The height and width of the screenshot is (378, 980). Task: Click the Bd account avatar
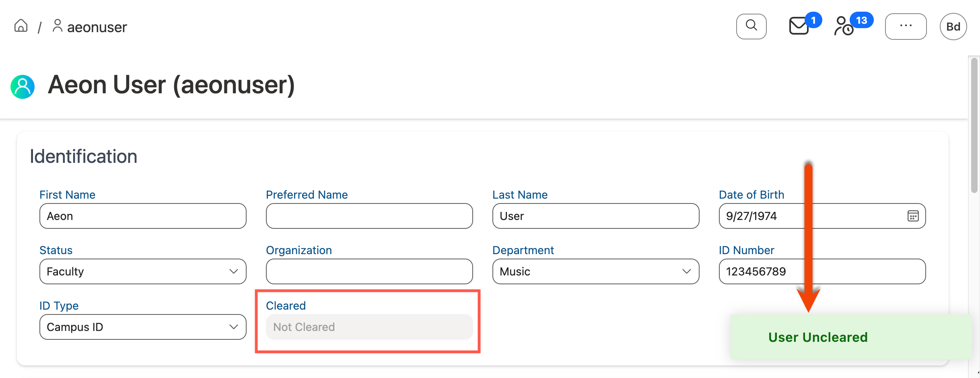point(953,26)
